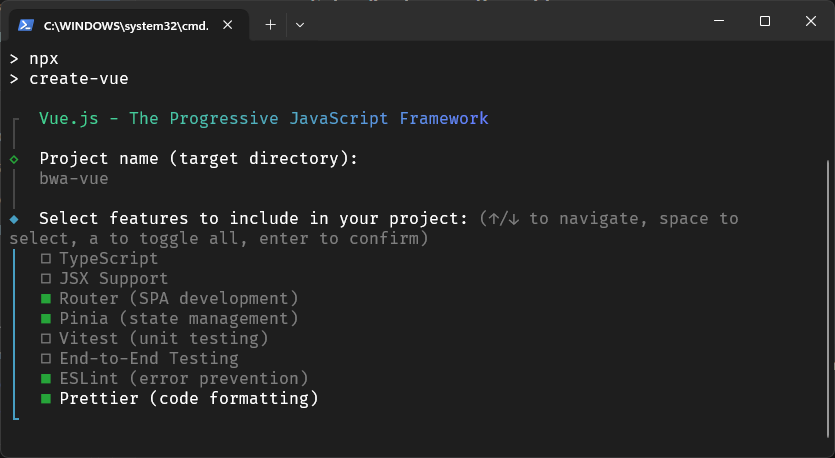Viewport: 835px width, 458px height.
Task: Click 'Project name (target directory):' prompt
Action: pos(199,159)
